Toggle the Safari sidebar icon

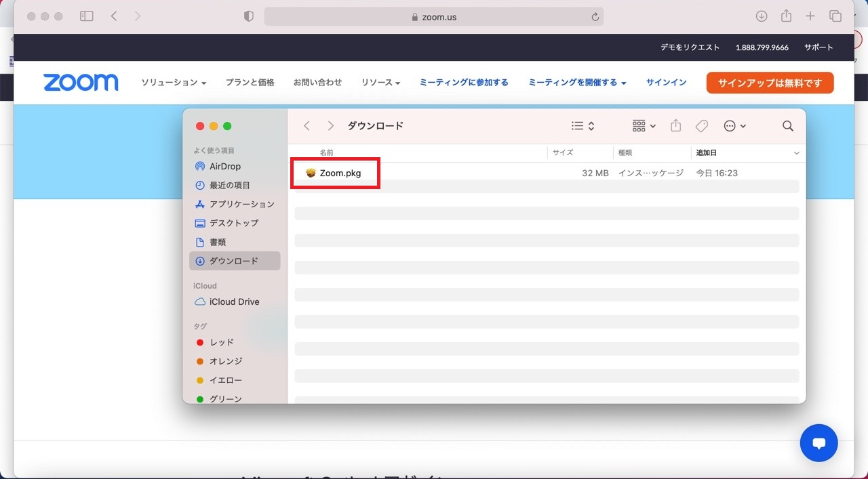click(x=87, y=16)
